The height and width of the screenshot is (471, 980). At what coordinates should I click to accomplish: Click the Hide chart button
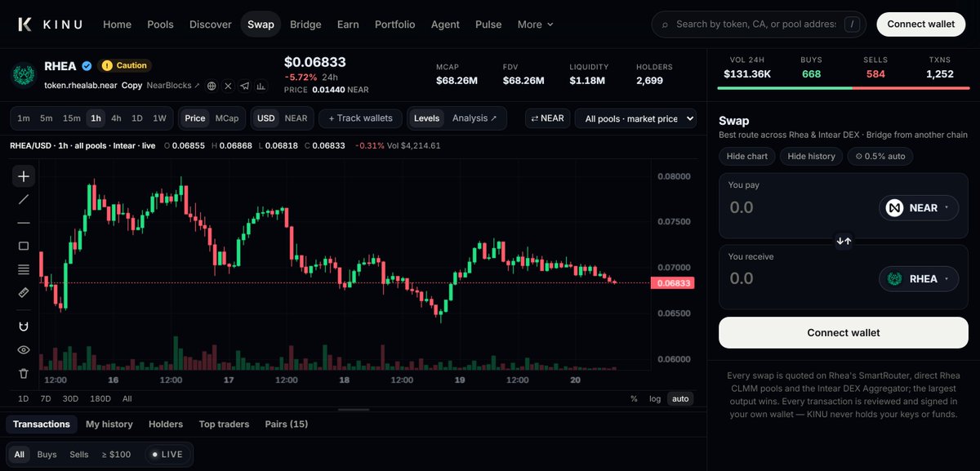point(747,156)
